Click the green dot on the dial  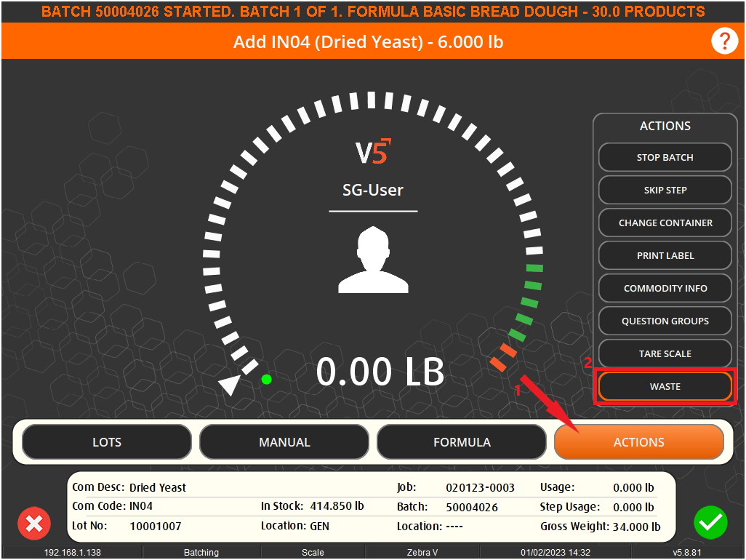pos(267,379)
